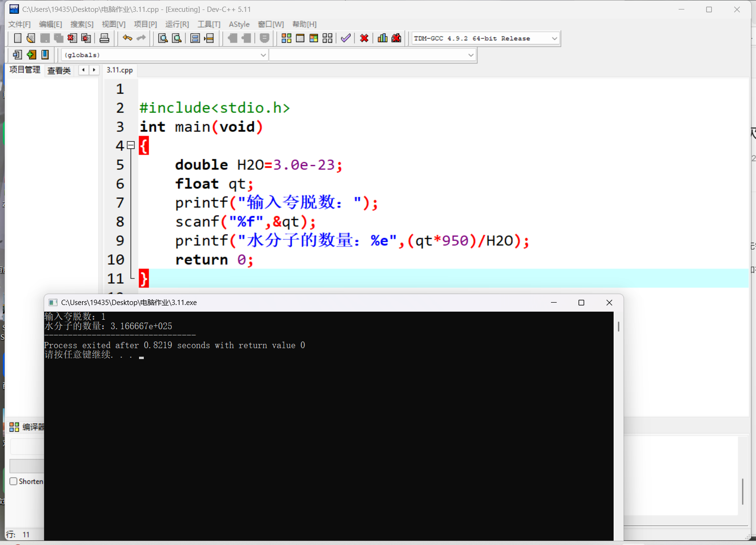Maximize the 3.11.exe console window

coord(581,303)
